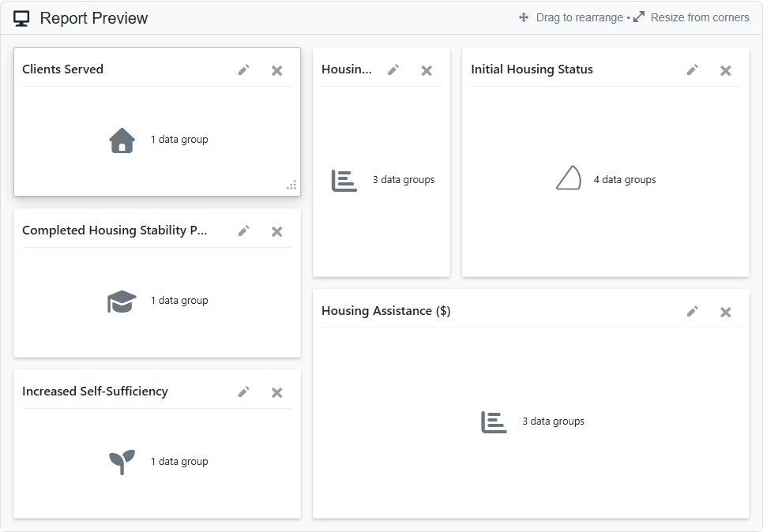
Task: Edit the Clients Served card
Action: tap(244, 70)
